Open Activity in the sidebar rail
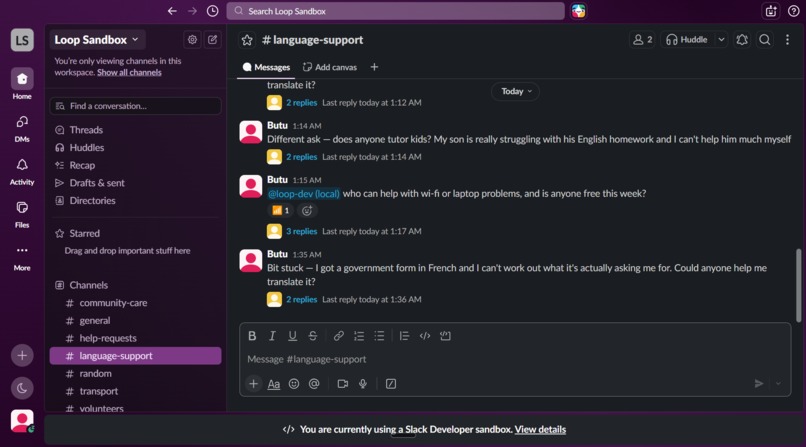 point(22,171)
